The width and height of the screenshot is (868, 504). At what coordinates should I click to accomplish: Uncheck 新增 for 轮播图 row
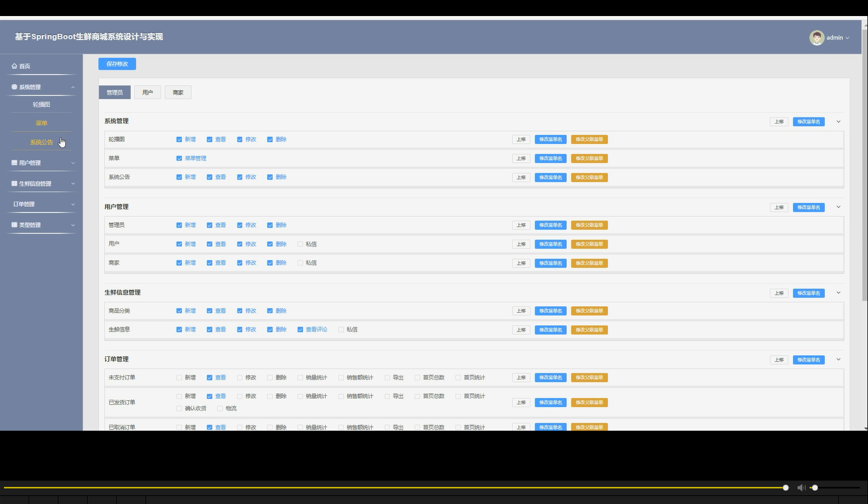(x=179, y=140)
